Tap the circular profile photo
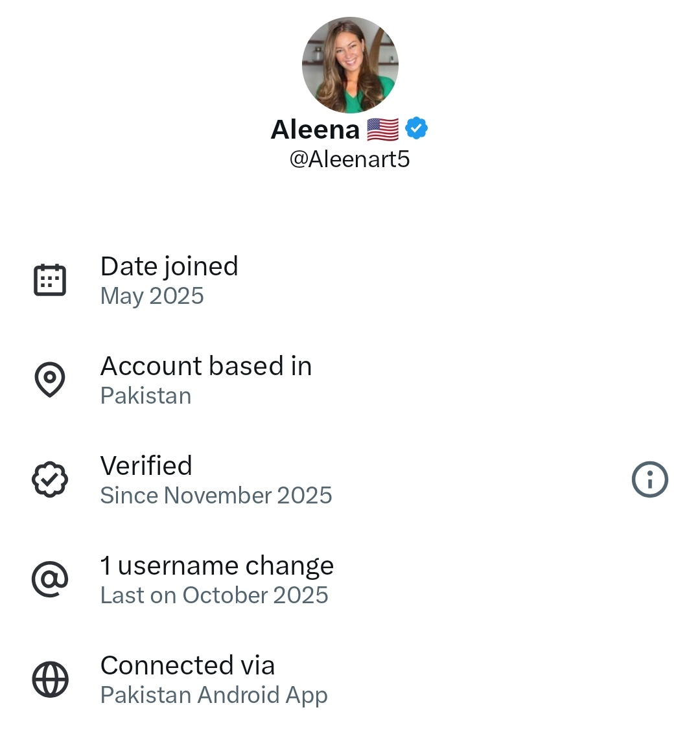700x736 pixels. click(350, 65)
